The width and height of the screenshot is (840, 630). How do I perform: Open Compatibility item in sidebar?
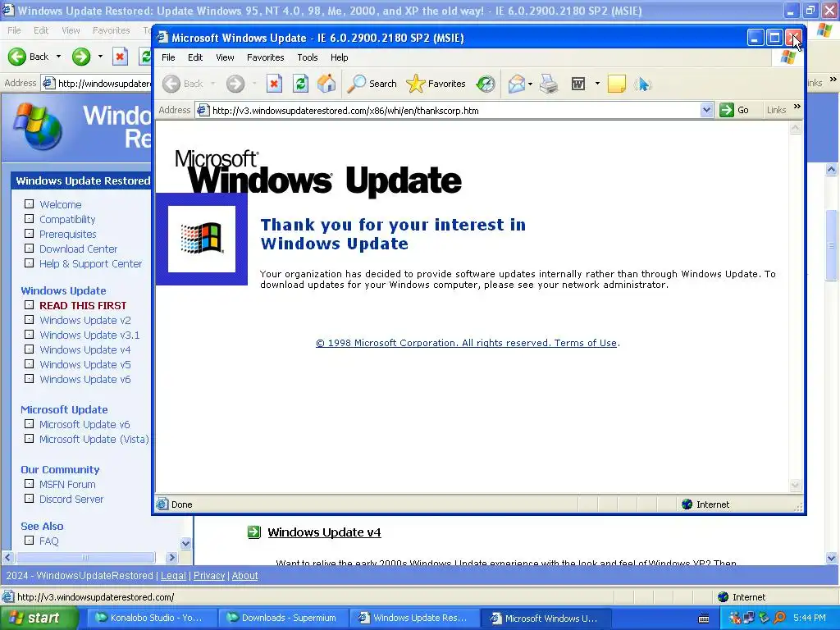[x=67, y=219]
